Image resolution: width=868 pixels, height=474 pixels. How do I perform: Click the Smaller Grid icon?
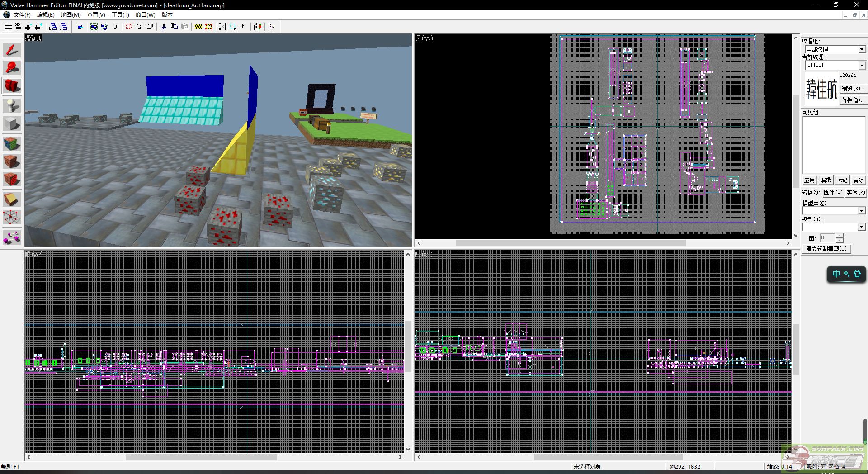(28, 27)
